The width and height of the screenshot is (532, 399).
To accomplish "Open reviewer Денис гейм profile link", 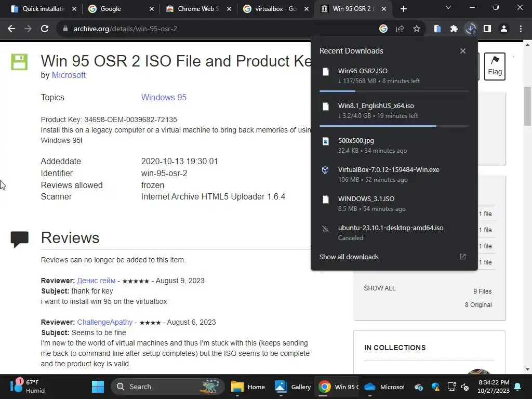I will [96, 281].
